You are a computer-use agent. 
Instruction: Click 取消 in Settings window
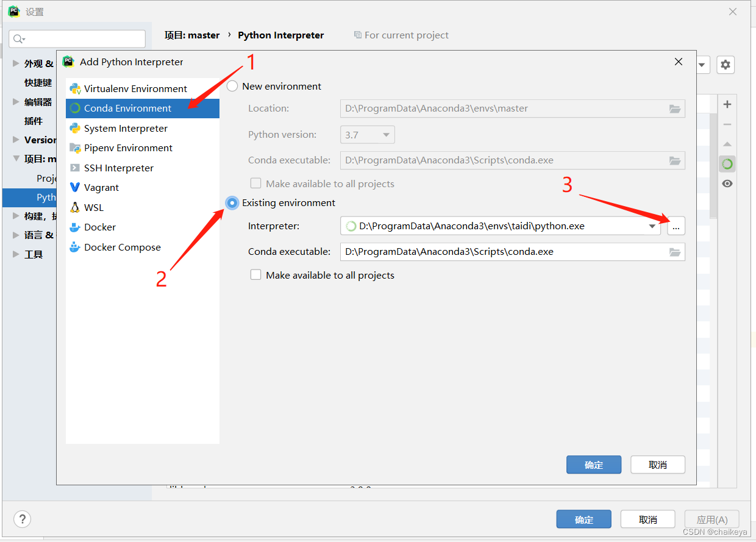point(648,519)
